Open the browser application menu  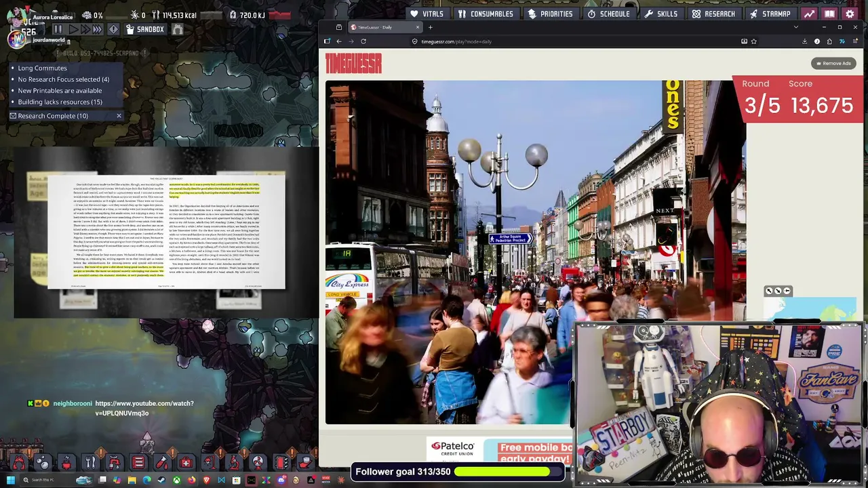[854, 41]
